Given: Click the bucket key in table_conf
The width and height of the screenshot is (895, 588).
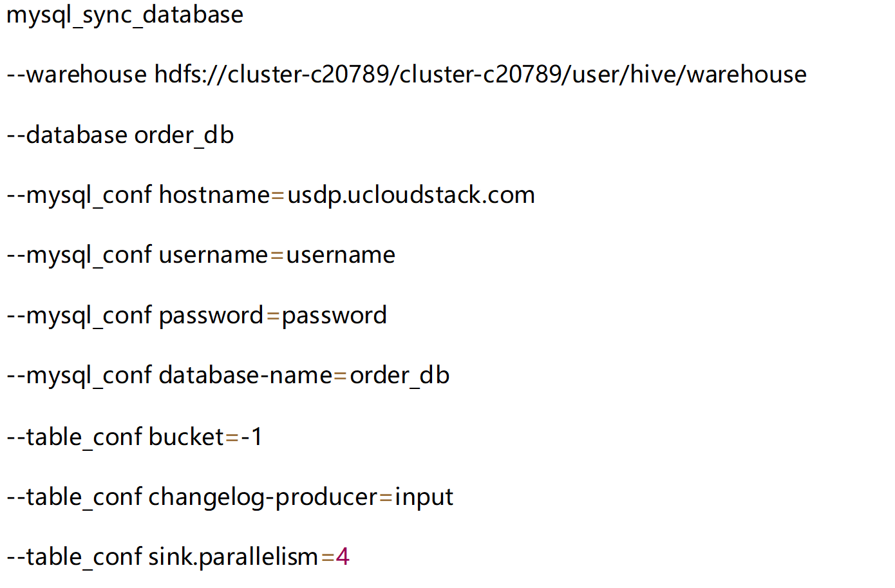Looking at the screenshot, I should tap(186, 437).
